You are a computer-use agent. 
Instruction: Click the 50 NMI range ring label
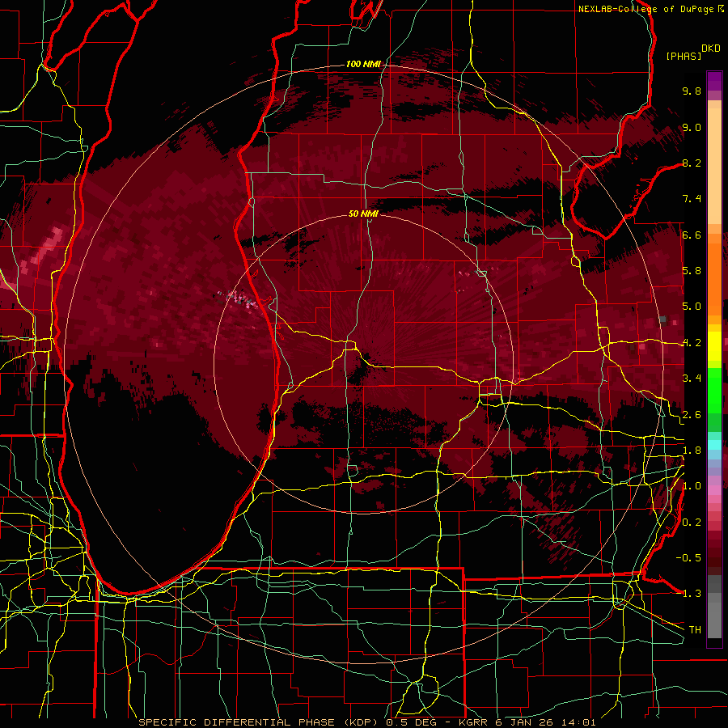pyautogui.click(x=363, y=214)
